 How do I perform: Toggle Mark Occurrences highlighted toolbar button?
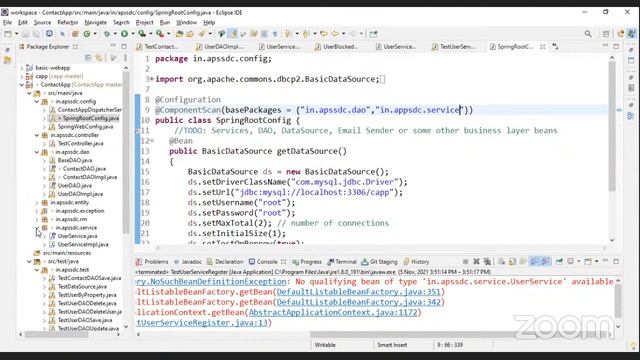232,34
